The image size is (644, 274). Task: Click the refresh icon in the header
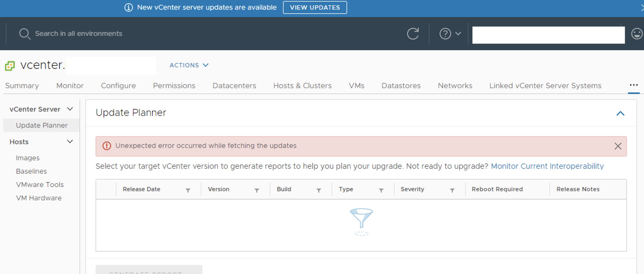[x=413, y=34]
